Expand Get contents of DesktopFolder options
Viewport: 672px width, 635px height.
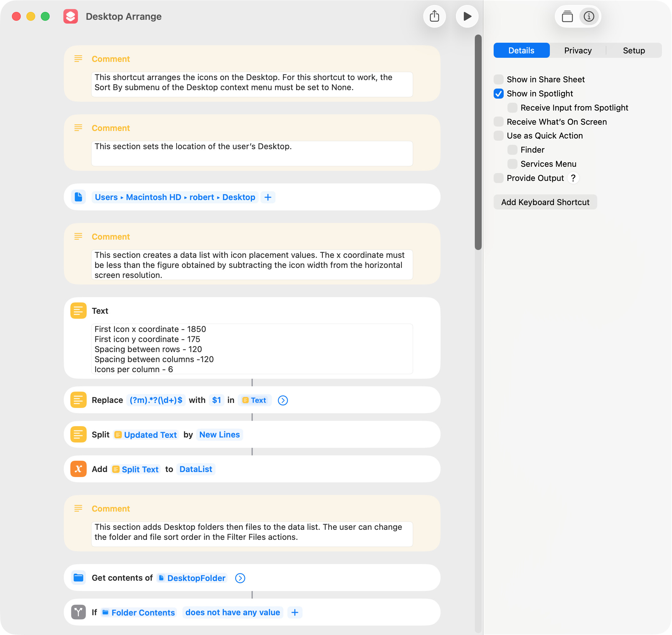[x=240, y=578]
